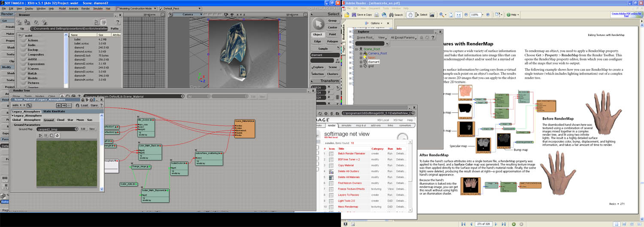Open simulate tab in Net View
This screenshot has width=644, height=227.
(346, 125)
